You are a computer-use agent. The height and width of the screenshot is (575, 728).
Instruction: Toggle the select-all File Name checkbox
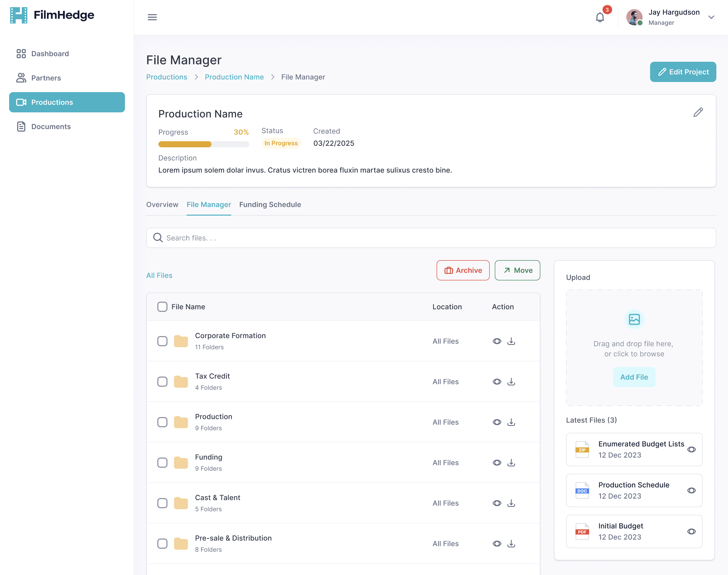[162, 307]
